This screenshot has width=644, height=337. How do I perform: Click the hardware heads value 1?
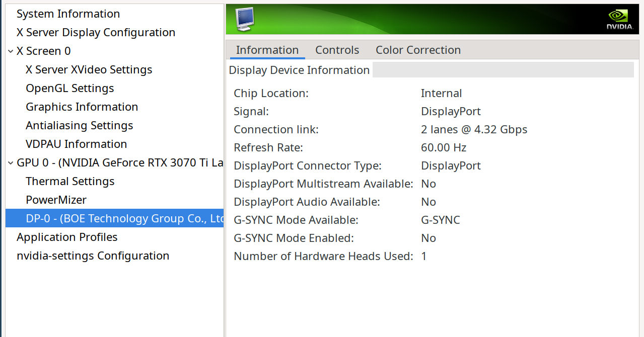(424, 256)
